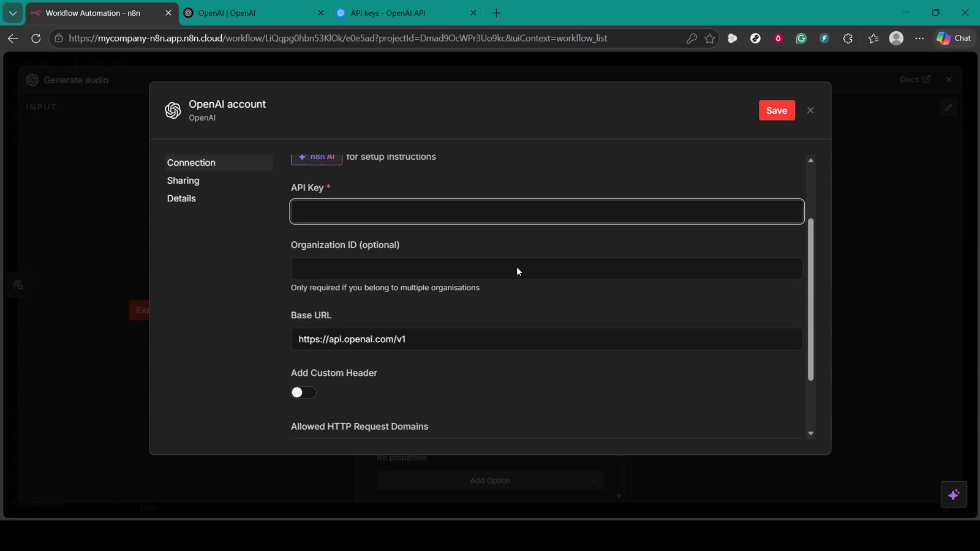
Task: Open the Extensions puzzle icon
Action: point(848,38)
